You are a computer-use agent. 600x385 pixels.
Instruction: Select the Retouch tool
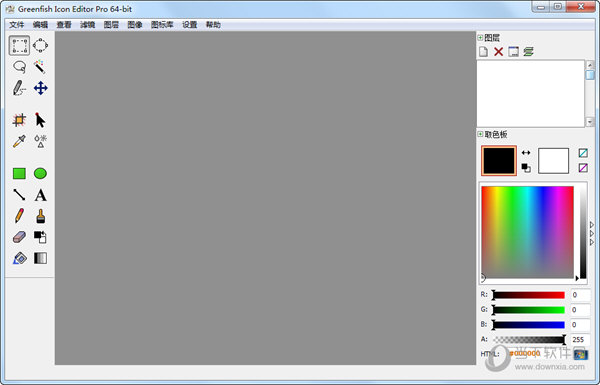click(x=40, y=141)
